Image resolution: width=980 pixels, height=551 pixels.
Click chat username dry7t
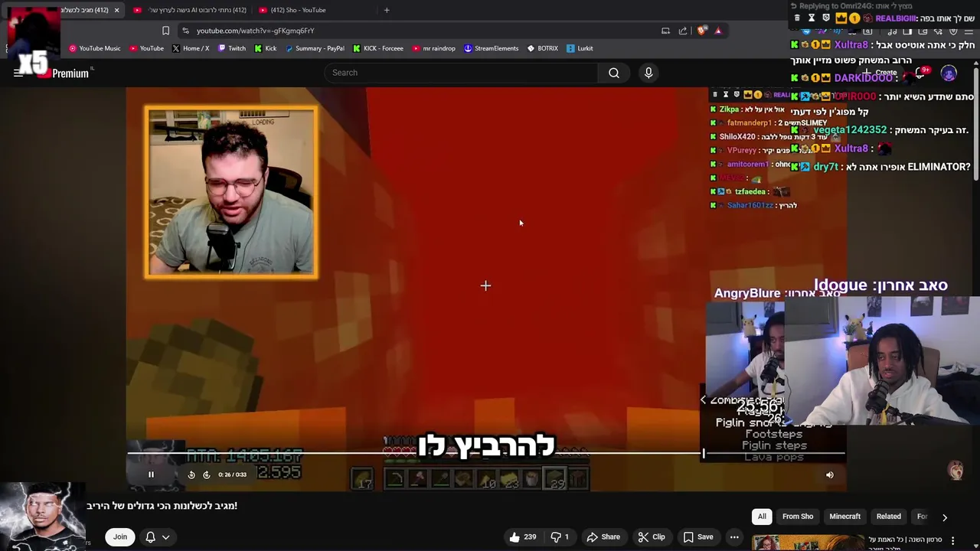pos(825,167)
